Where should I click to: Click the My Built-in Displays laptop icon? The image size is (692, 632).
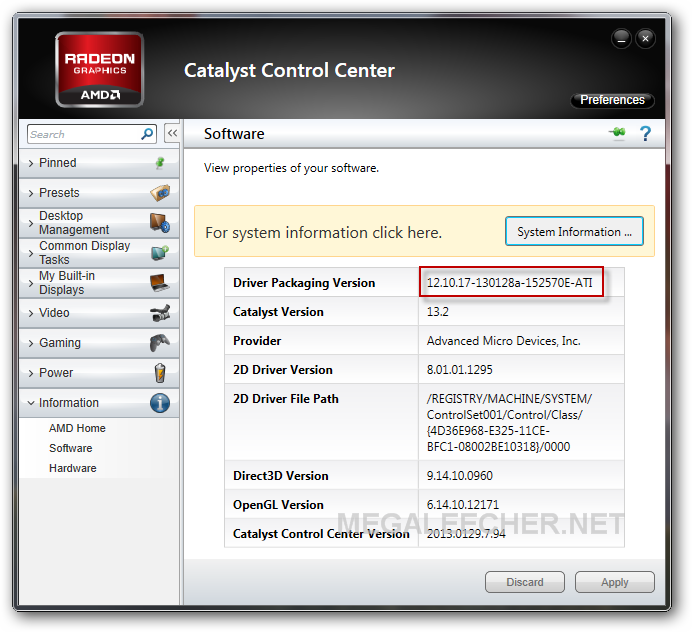tap(160, 282)
